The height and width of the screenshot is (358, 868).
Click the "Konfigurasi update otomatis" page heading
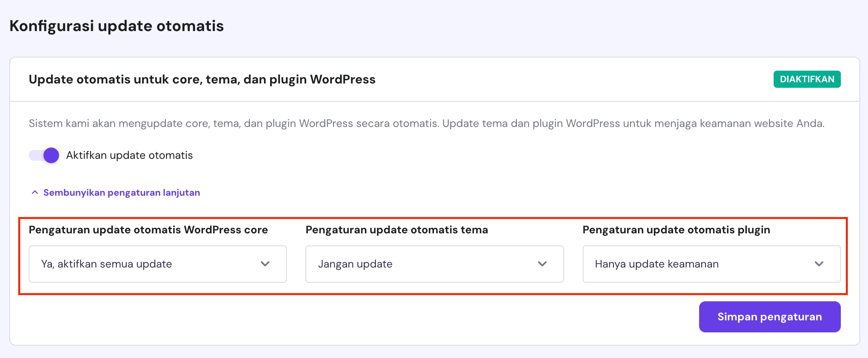(x=116, y=26)
